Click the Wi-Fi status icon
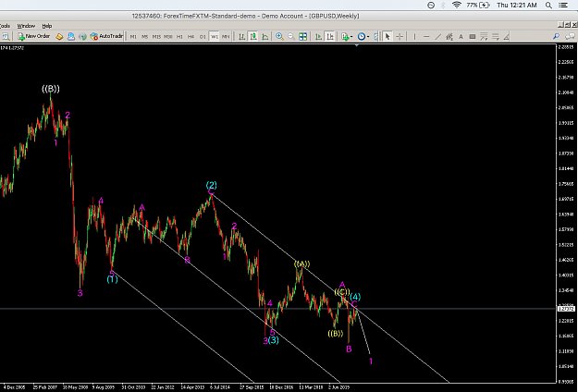Image resolution: width=578 pixels, height=392 pixels. point(457,5)
